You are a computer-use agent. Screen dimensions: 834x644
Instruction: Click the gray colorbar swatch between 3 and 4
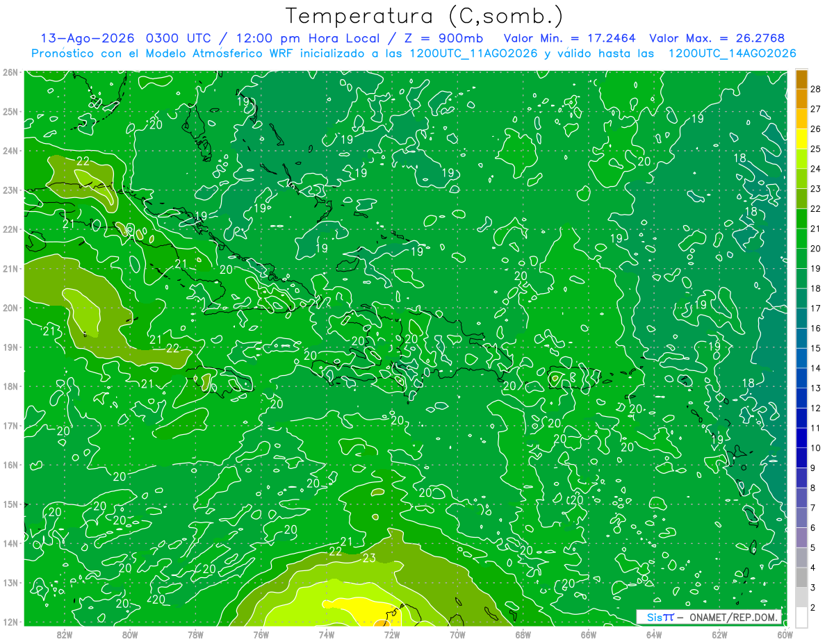point(801,577)
